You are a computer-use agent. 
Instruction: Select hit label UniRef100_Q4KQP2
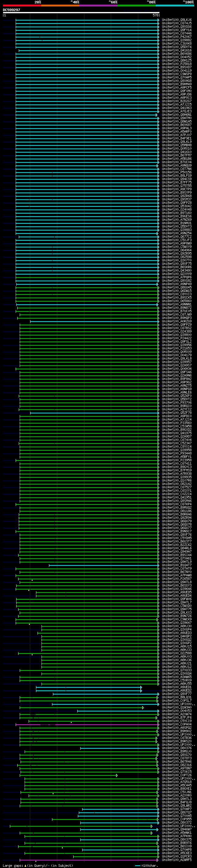176,636
